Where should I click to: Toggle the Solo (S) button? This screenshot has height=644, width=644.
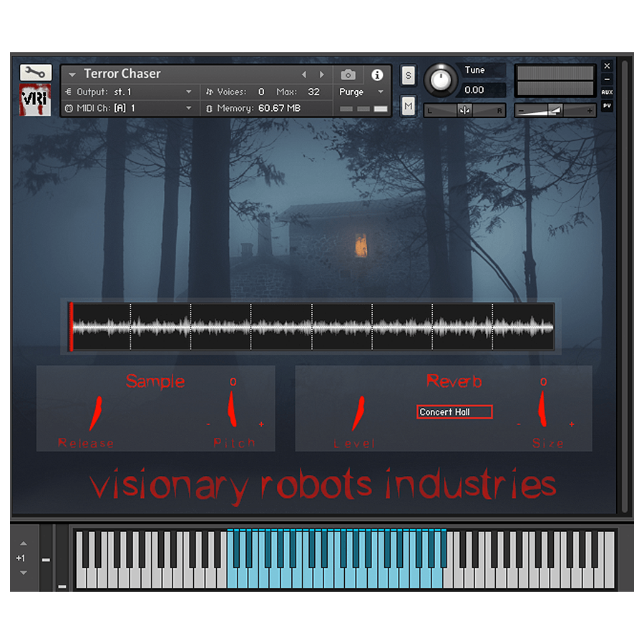pos(408,75)
